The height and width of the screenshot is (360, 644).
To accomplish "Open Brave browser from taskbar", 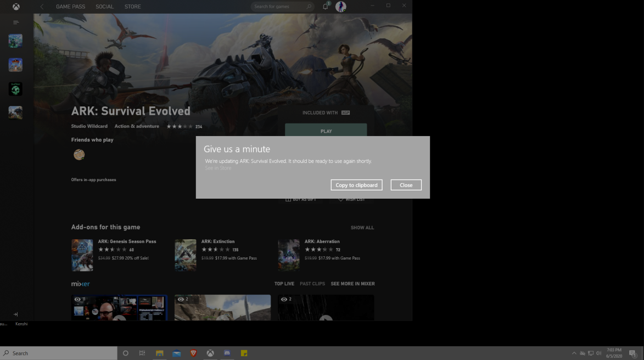I will tap(193, 353).
